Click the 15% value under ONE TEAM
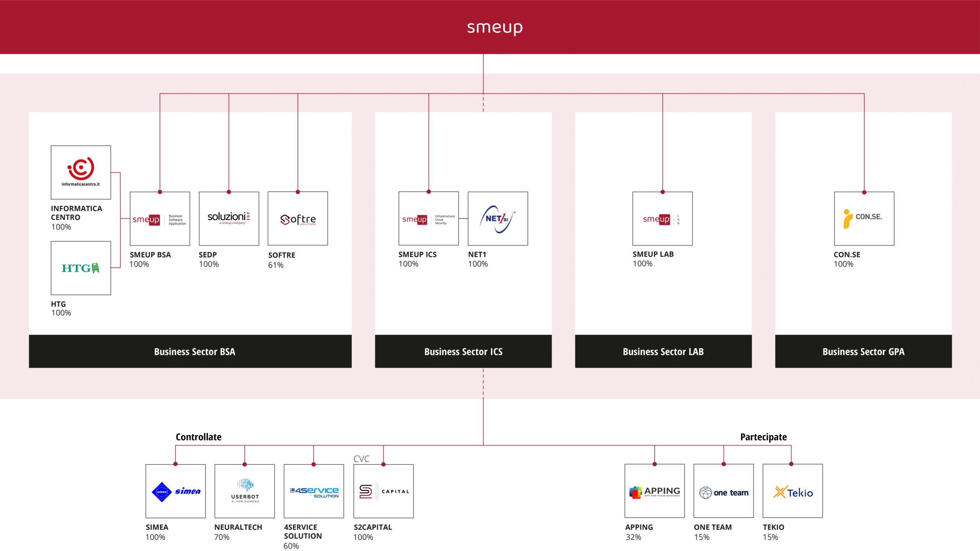This screenshot has height=551, width=980. (x=702, y=537)
